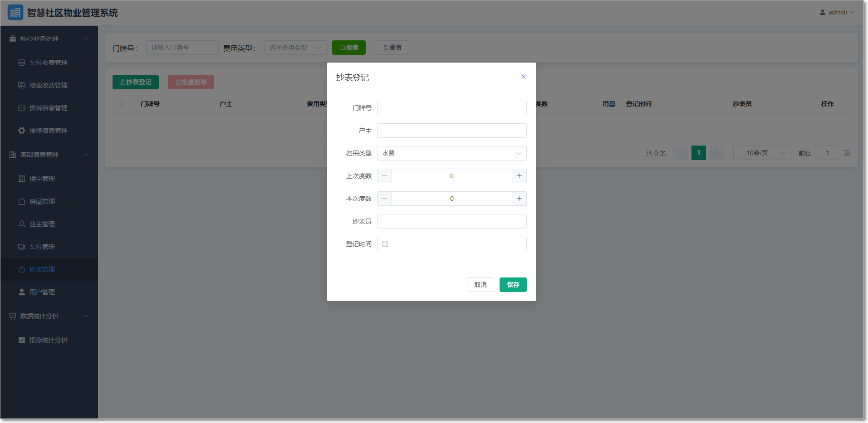This screenshot has height=423, width=868.
Task: Click the 数据统计分析 chart board icon
Action: 13,316
